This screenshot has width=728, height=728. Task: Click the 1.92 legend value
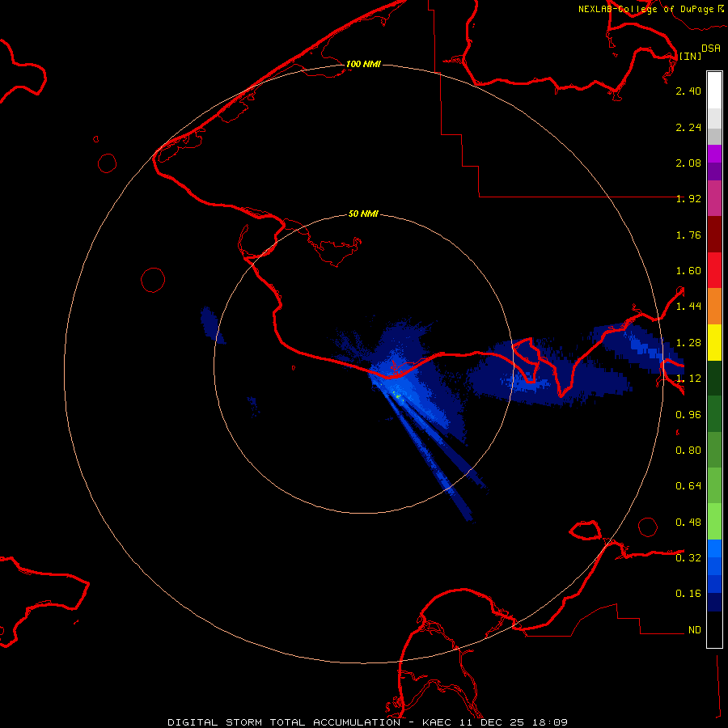(688, 199)
